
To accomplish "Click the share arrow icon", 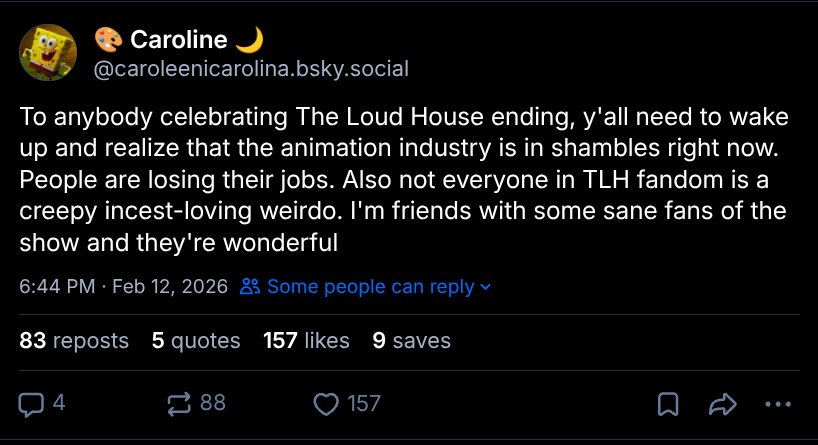I will click(721, 403).
